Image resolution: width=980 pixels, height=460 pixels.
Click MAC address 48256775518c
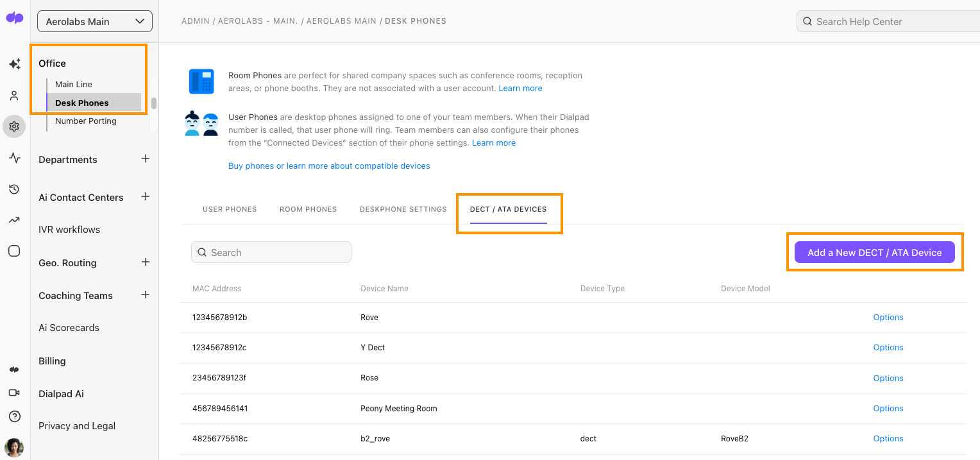point(220,438)
